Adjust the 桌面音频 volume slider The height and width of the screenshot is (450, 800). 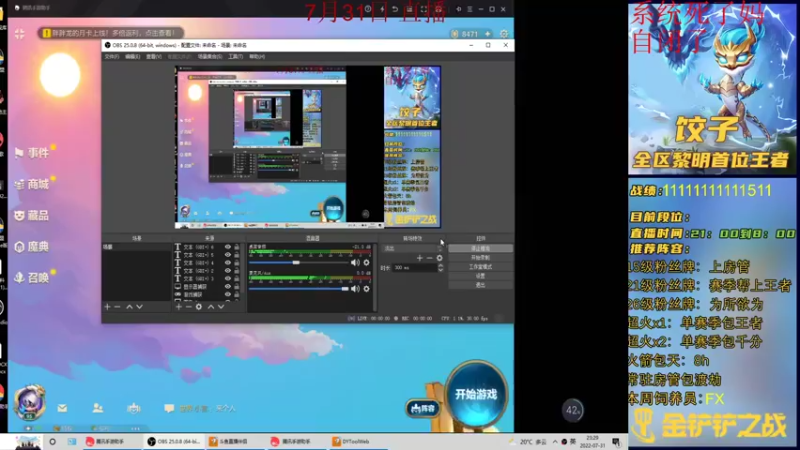[x=298, y=262]
